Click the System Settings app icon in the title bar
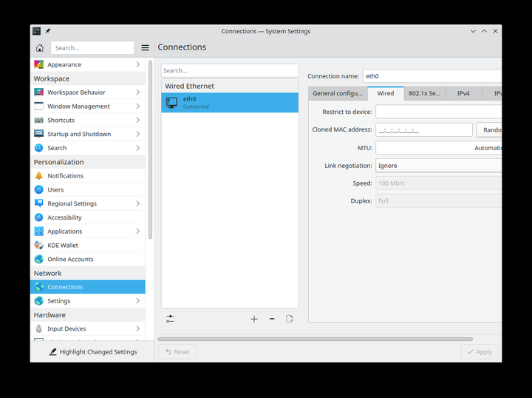 (x=37, y=31)
